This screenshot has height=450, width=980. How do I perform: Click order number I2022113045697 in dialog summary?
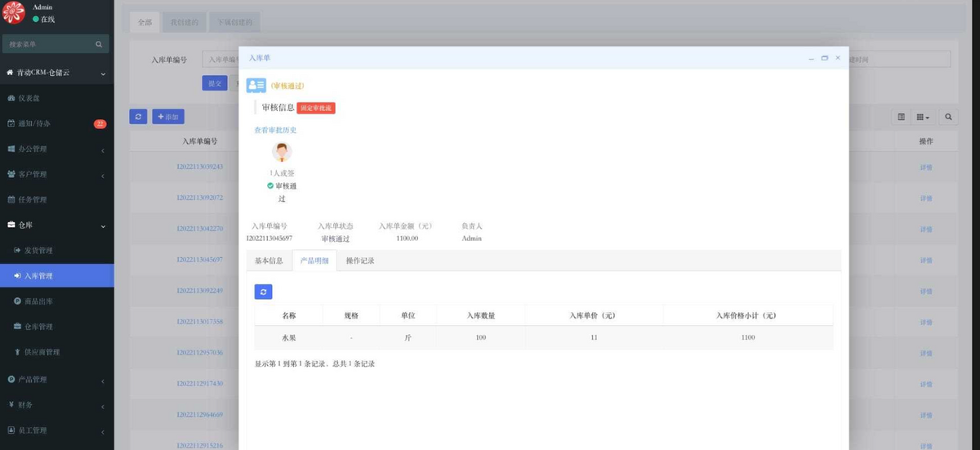[269, 238]
